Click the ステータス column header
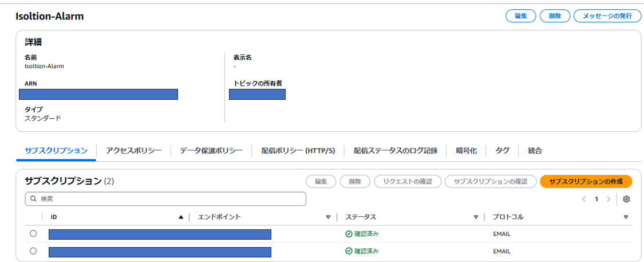The height and width of the screenshot is (262, 644). coord(360,217)
